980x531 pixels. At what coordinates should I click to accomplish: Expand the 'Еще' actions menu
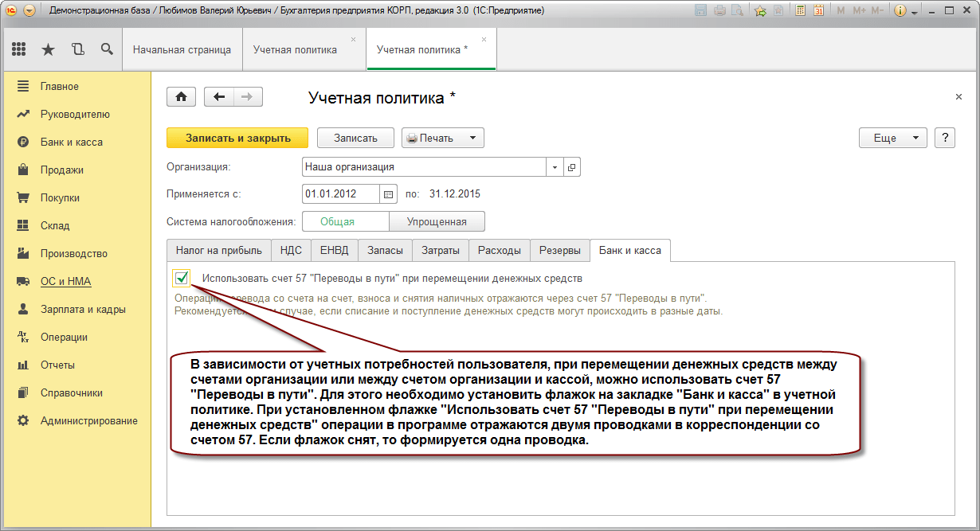892,138
